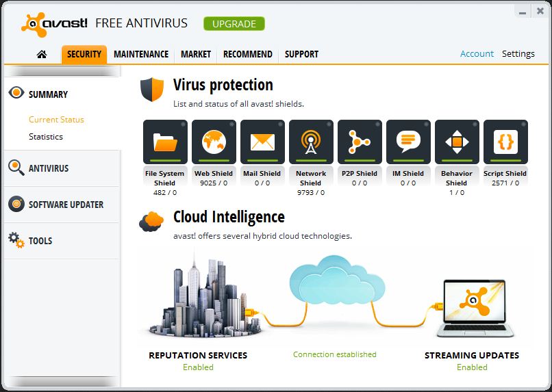Switch to the Maintenance tab
Image resolution: width=552 pixels, height=392 pixels.
click(x=141, y=54)
